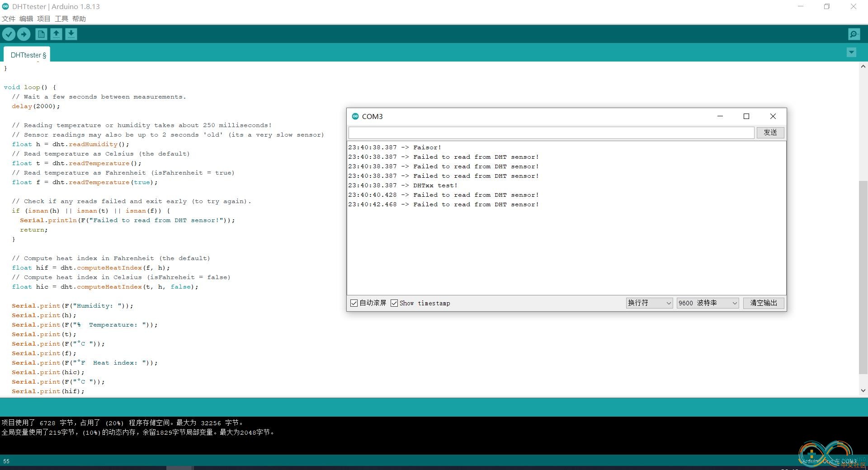
Task: Click the 'delay(2000);' code line
Action: (x=36, y=106)
